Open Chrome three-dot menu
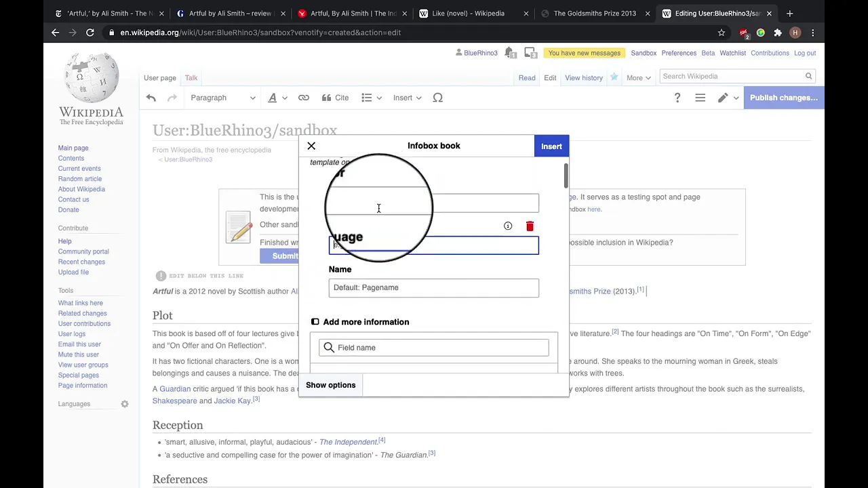 click(812, 33)
